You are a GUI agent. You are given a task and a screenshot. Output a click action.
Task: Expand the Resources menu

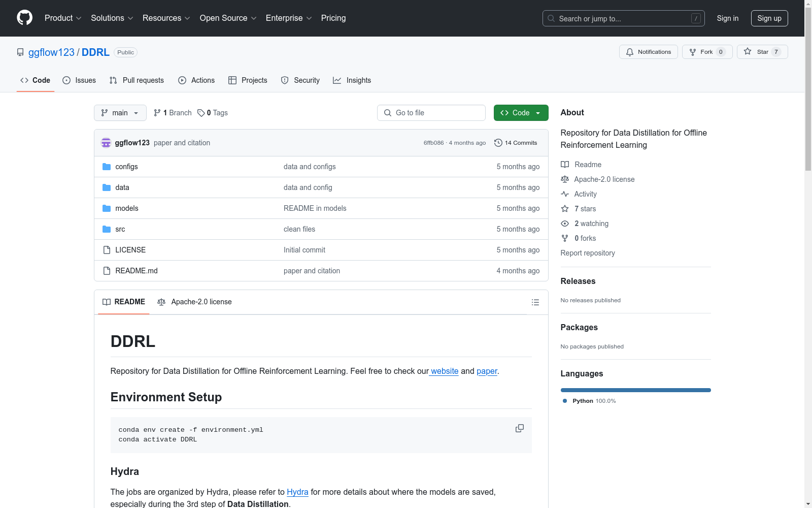[166, 18]
